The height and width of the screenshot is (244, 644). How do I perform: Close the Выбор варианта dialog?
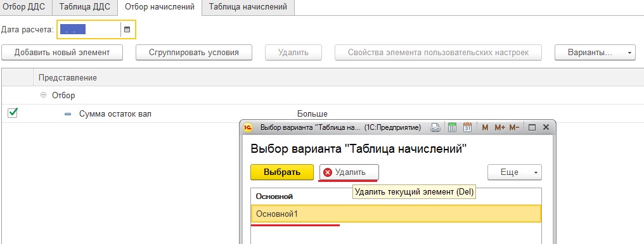546,128
